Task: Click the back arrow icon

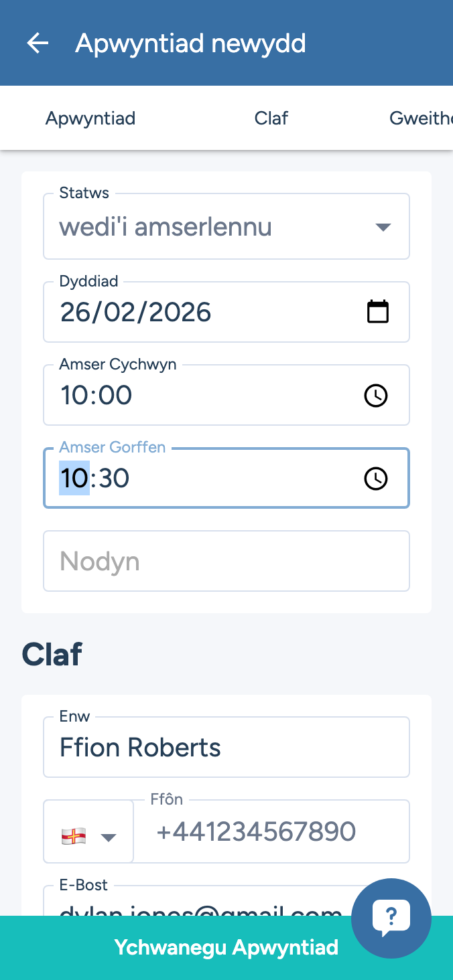Action: pyautogui.click(x=38, y=44)
